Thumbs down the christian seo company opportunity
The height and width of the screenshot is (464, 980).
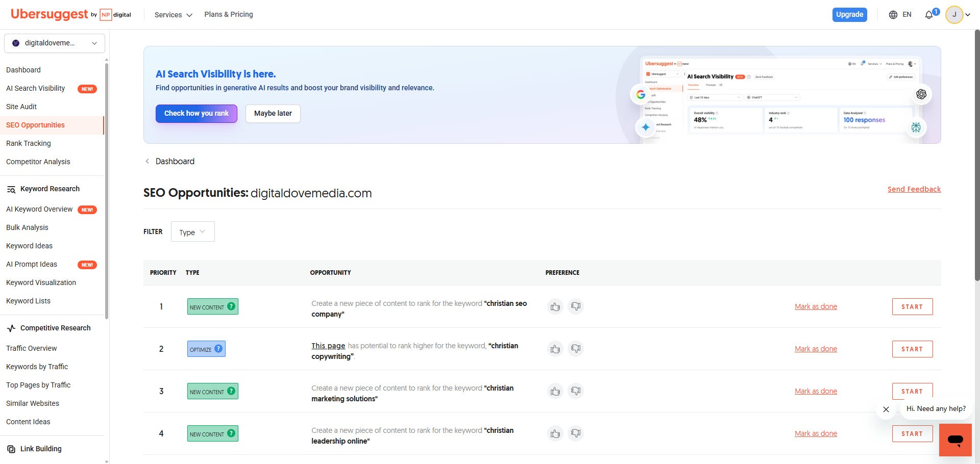coord(576,306)
